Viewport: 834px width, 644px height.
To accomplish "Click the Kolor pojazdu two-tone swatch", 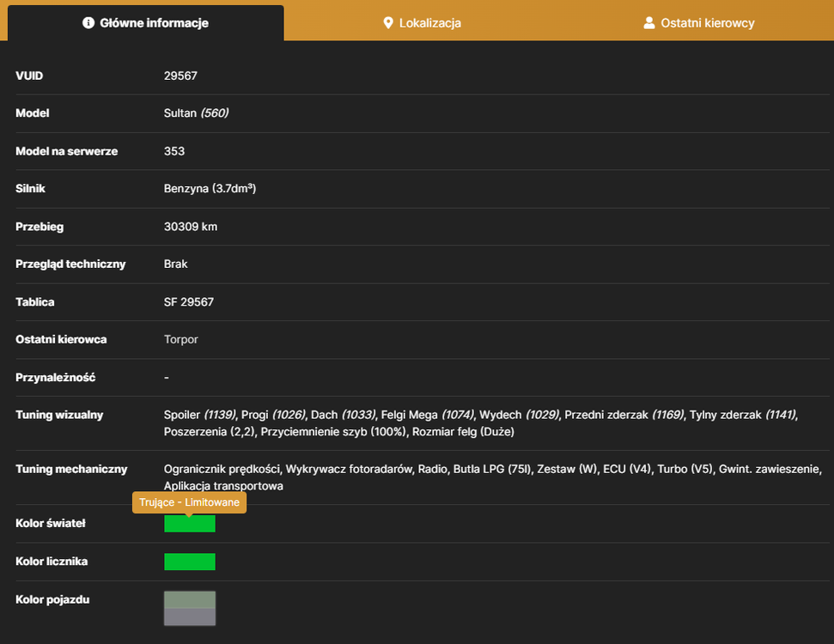I will click(x=190, y=609).
